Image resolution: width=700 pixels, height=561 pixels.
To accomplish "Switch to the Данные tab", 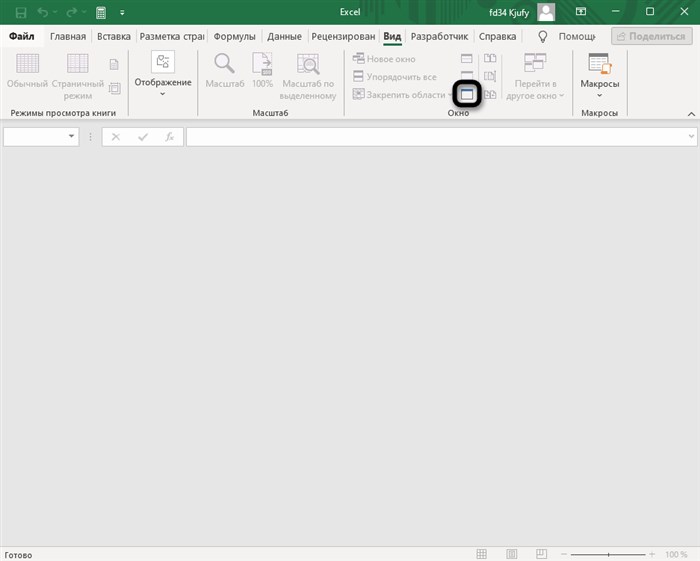I will point(284,36).
